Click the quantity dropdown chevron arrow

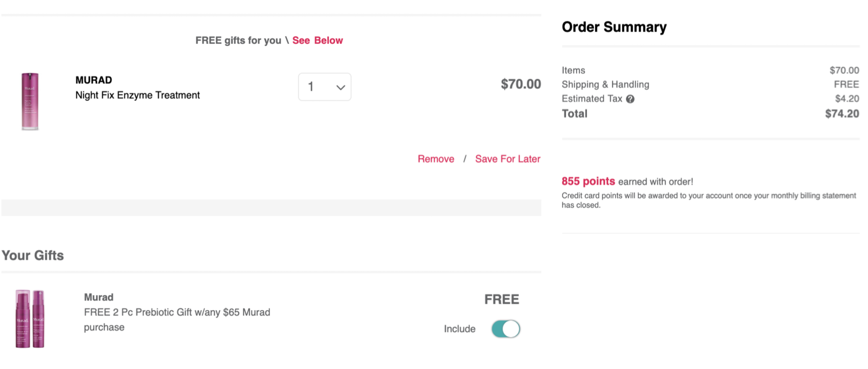pos(340,87)
